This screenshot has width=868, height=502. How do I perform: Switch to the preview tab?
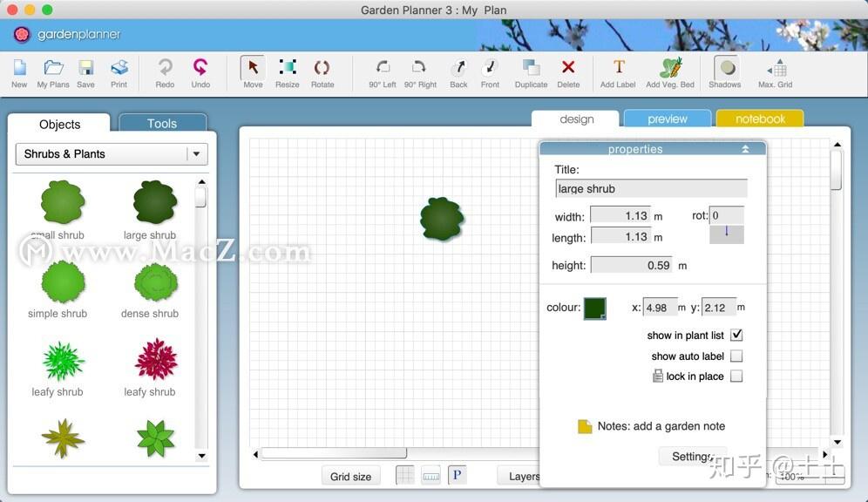pos(668,119)
